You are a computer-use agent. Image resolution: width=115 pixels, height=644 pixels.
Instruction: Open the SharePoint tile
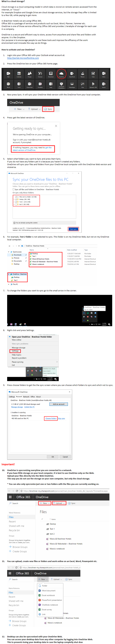click(x=72, y=74)
